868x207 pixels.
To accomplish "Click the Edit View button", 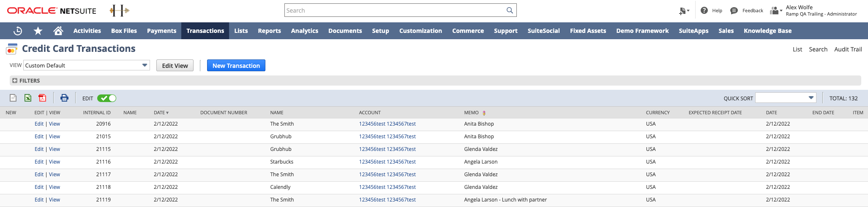I will click(x=175, y=65).
